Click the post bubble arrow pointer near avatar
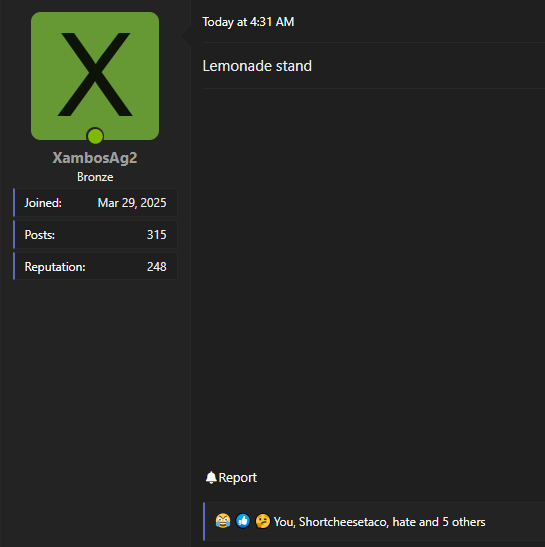 (186, 36)
